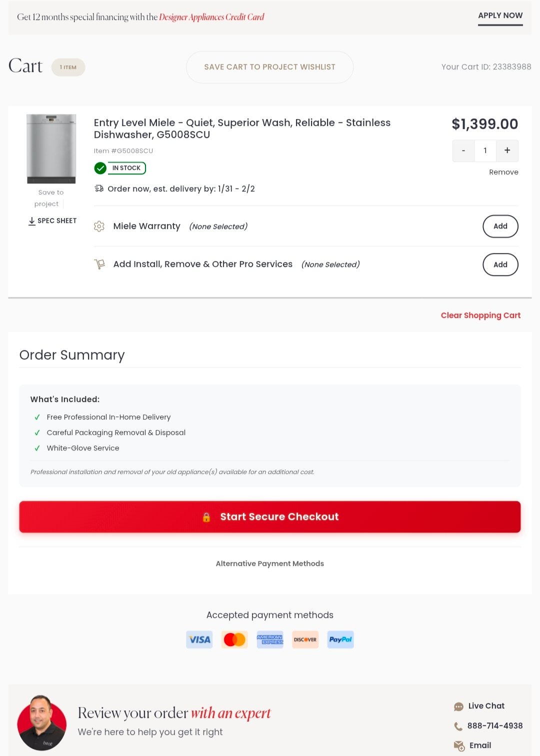Click the Visa card logo
Image resolution: width=540 pixels, height=756 pixels.
pyautogui.click(x=199, y=639)
